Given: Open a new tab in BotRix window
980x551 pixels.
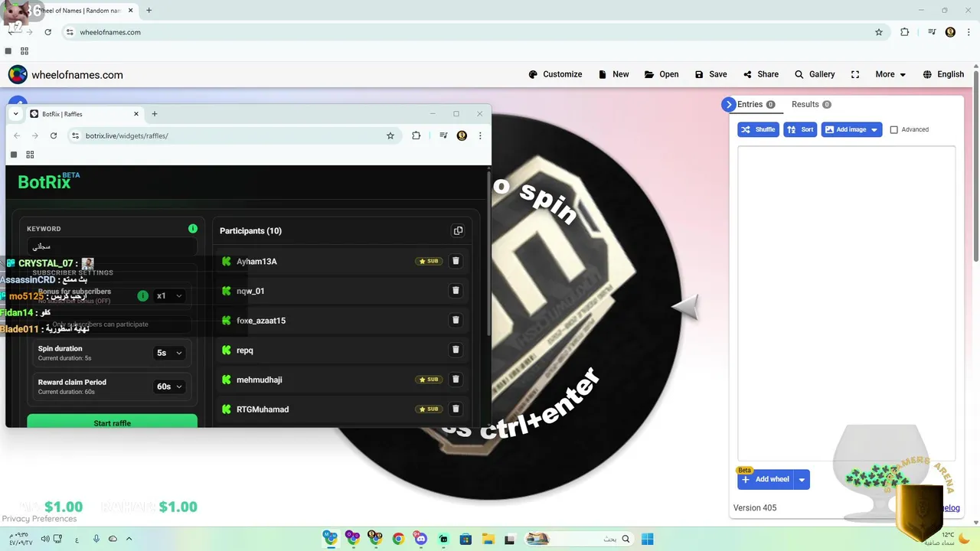Looking at the screenshot, I should (x=155, y=114).
